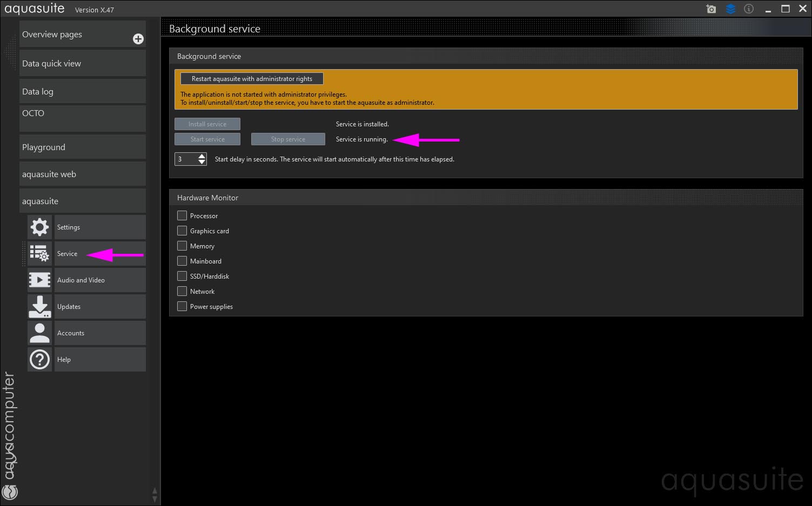Screen dimensions: 812x506
Task: Enable the Processor hardware monitor checkbox
Action: [182, 215]
